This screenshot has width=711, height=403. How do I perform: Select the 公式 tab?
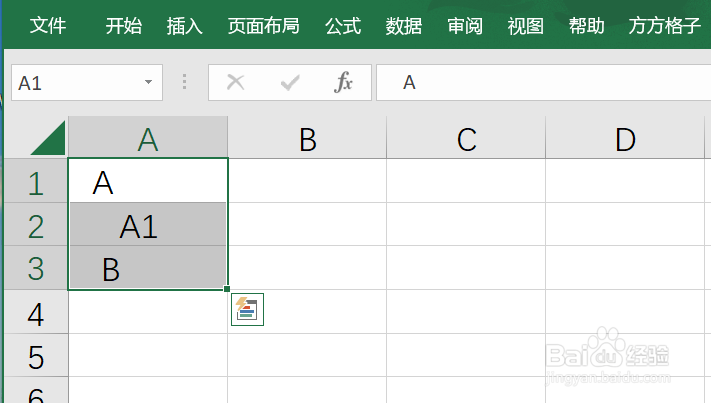coord(343,26)
